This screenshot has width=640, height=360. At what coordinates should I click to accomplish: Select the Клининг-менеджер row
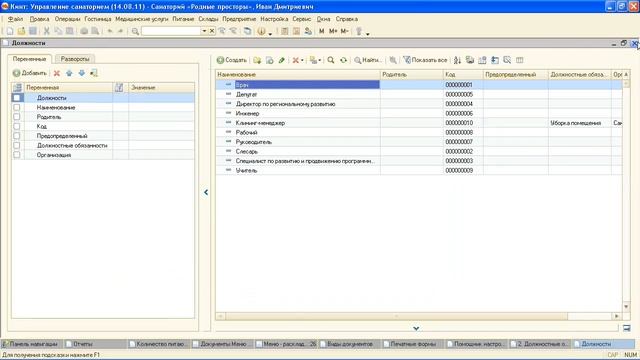tap(419, 123)
